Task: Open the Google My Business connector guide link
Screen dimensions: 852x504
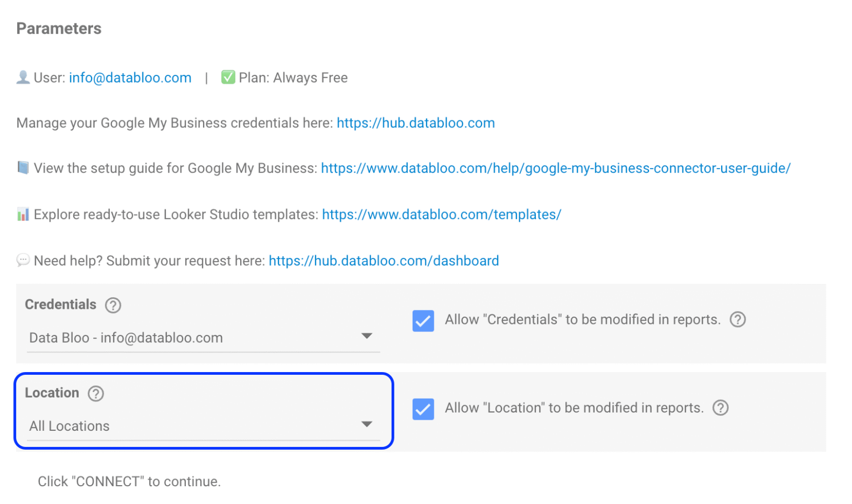Action: click(x=556, y=169)
